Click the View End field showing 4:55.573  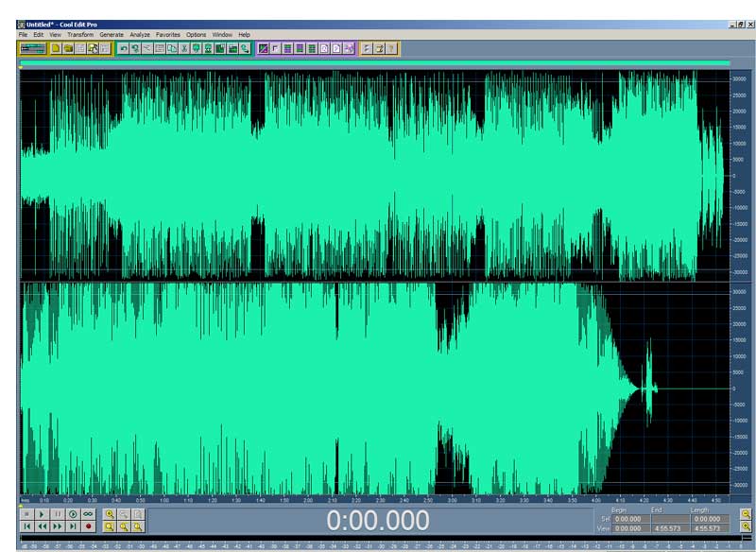(669, 528)
